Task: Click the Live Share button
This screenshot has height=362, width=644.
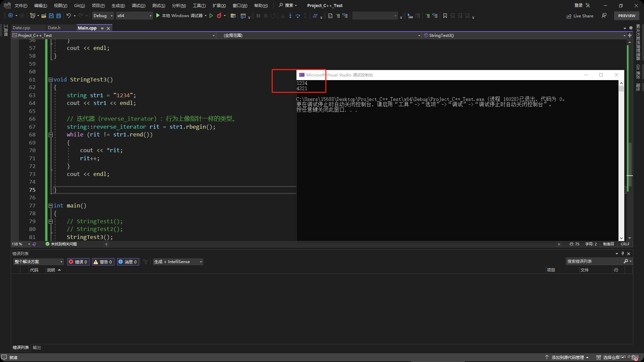Action: coord(580,16)
